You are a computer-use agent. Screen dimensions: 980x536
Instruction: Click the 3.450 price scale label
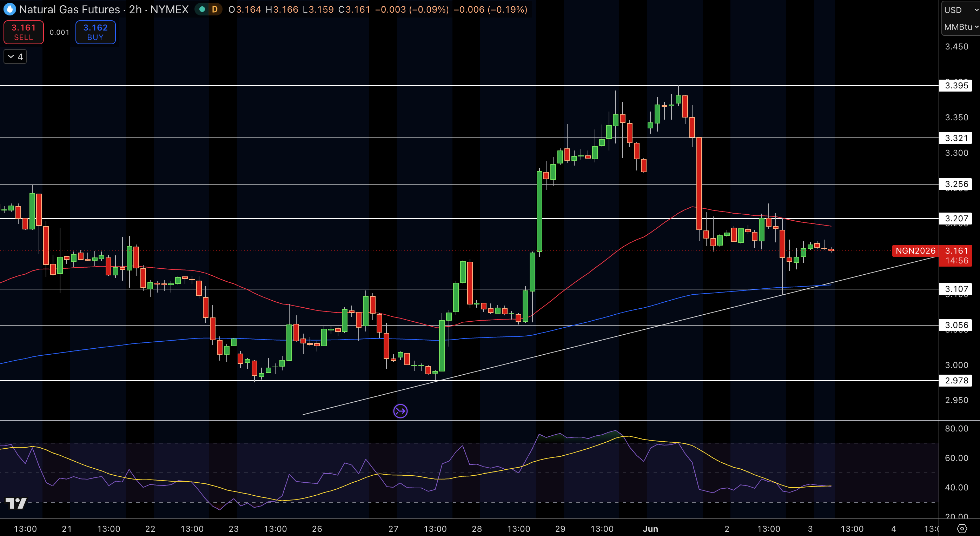956,47
